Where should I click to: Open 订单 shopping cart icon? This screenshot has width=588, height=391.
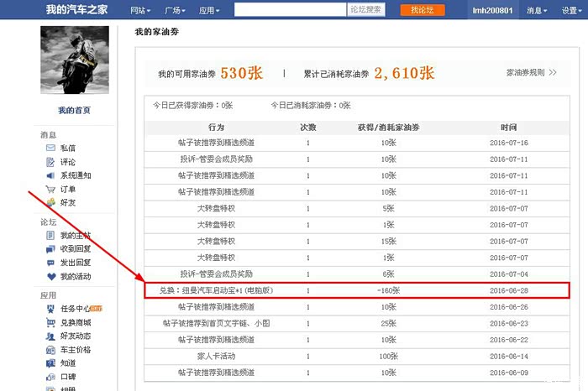click(x=51, y=189)
